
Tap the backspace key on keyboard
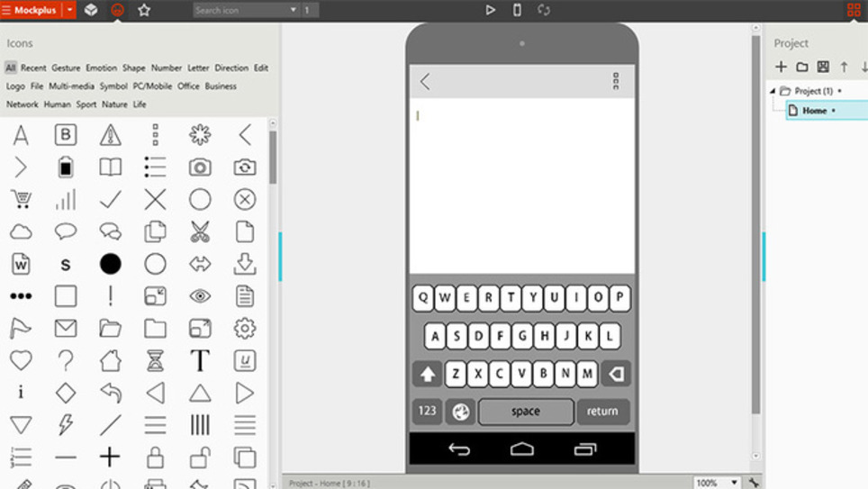tap(616, 375)
